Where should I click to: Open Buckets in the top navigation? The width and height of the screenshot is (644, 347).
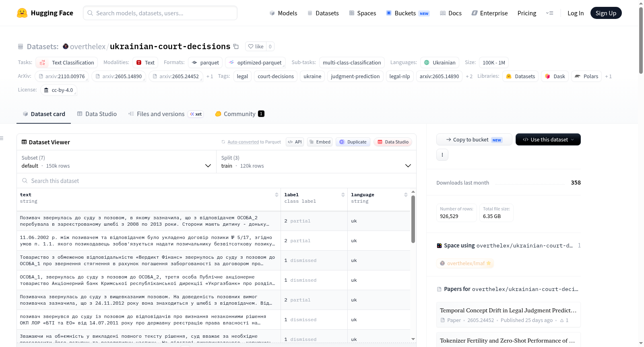[x=408, y=13]
